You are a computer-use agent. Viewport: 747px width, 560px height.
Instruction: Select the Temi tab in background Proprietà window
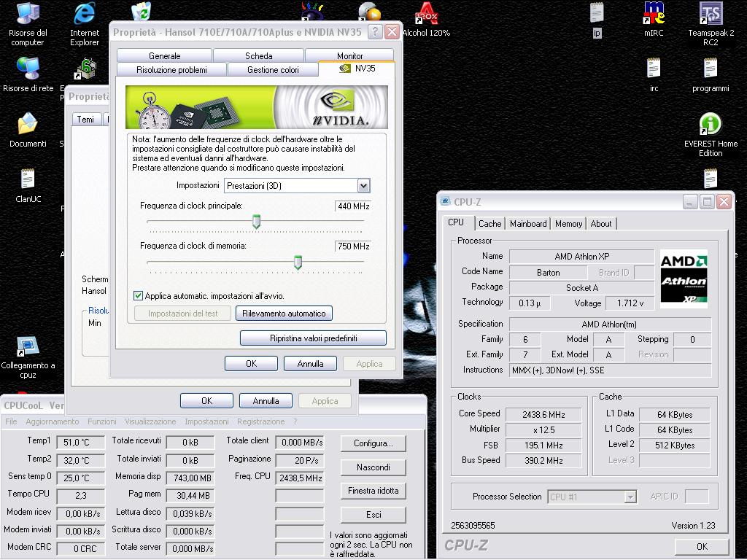[x=86, y=119]
